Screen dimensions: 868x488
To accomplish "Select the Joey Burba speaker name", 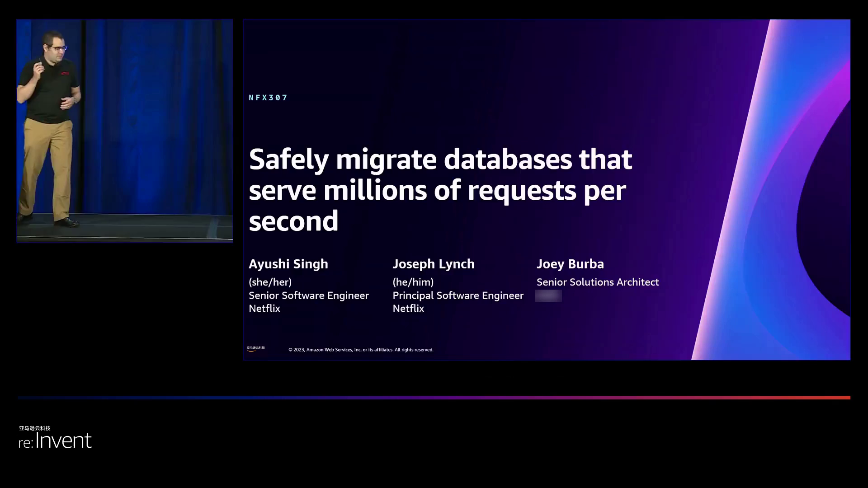I will coord(570,264).
